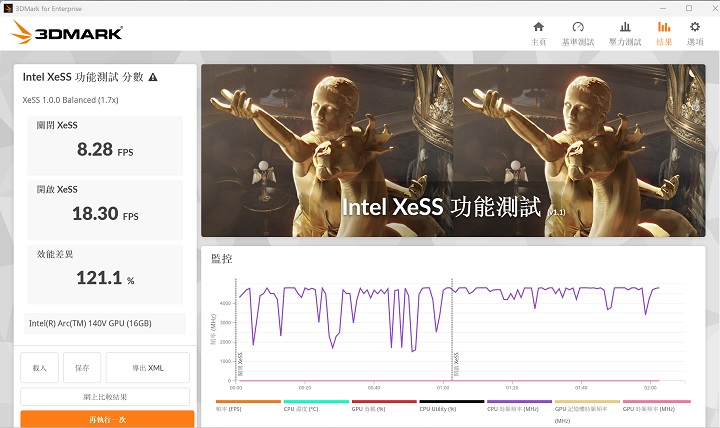Viewport: 720px width, 428px height.
Task: Select the Intel(R) Arc(TM) 140V GPU (16GB) text
Action: 90,323
